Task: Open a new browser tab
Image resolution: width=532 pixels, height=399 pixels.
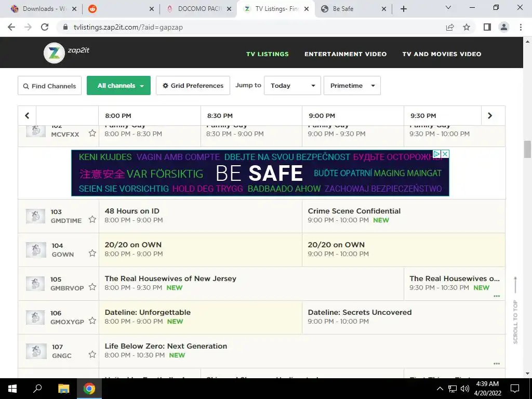Action: 403,9
